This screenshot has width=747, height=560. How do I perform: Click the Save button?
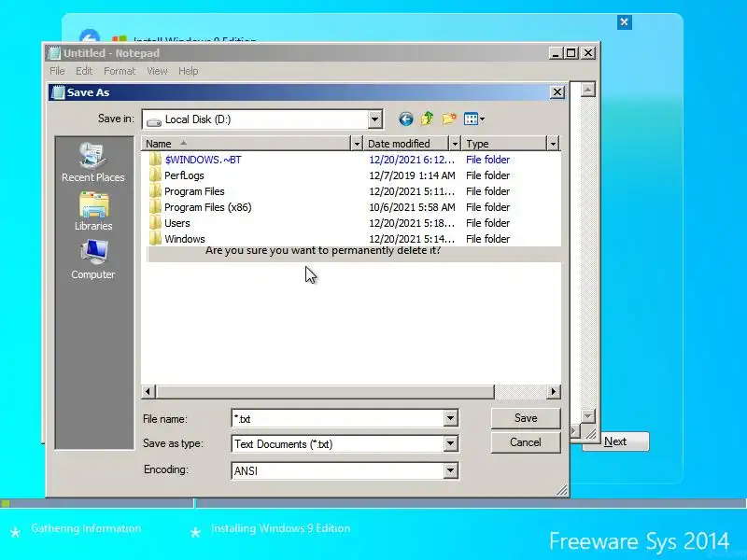coord(526,418)
